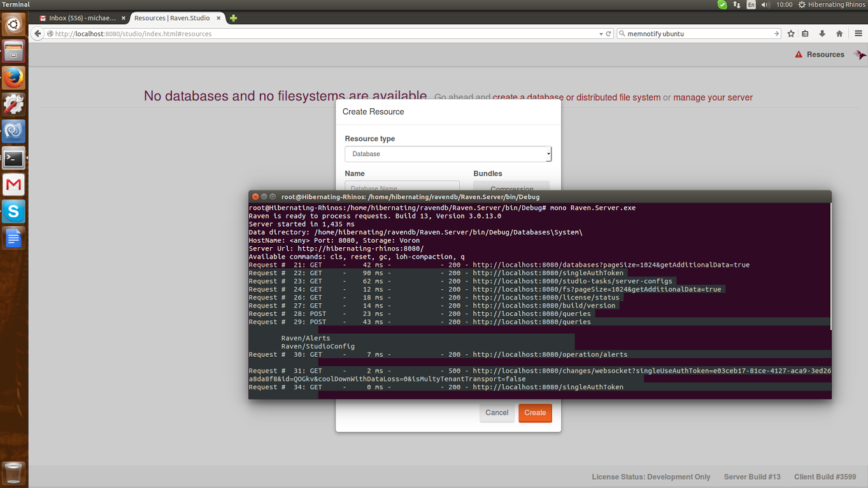868x488 pixels.
Task: Open URL history dropdown arrow
Action: (601, 34)
